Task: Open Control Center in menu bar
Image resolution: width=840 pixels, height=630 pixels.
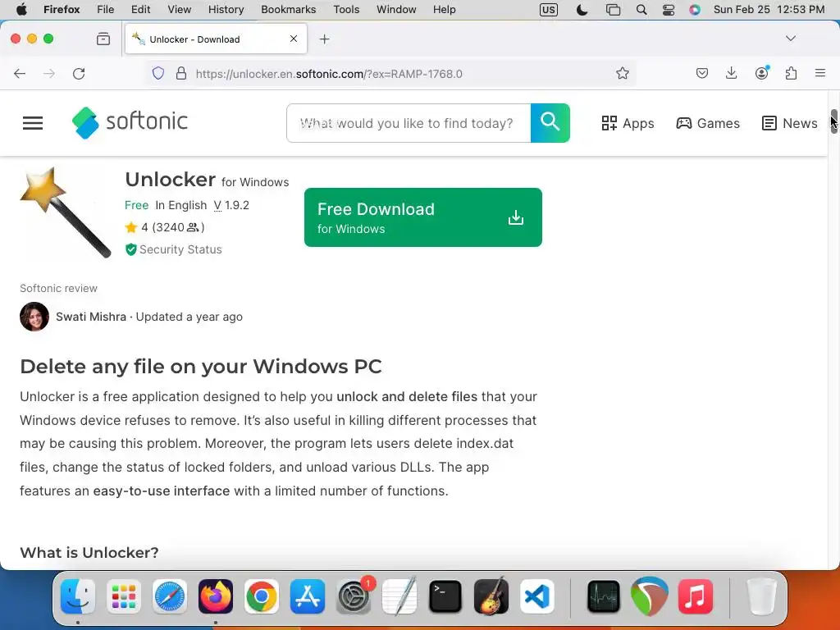Action: click(669, 10)
